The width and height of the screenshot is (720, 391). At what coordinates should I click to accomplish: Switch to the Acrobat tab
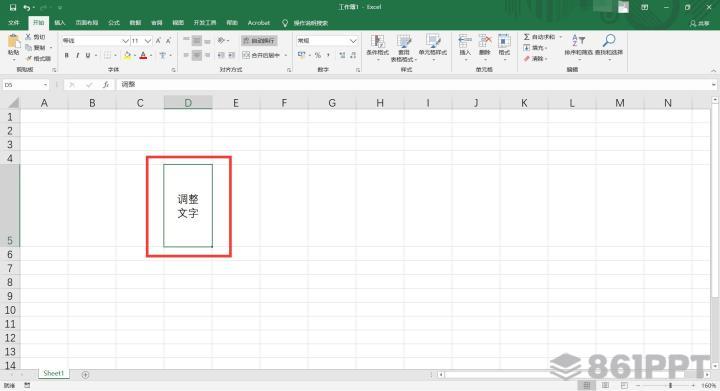(259, 22)
